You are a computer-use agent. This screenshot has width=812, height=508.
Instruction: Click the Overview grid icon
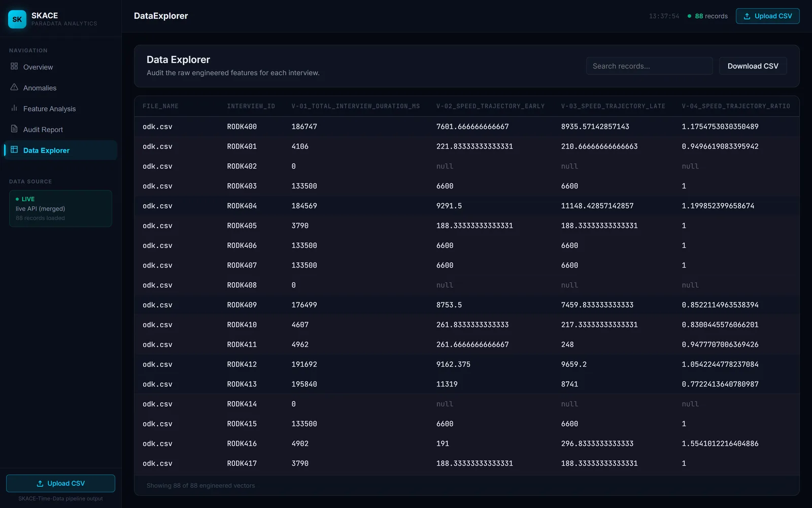[14, 67]
